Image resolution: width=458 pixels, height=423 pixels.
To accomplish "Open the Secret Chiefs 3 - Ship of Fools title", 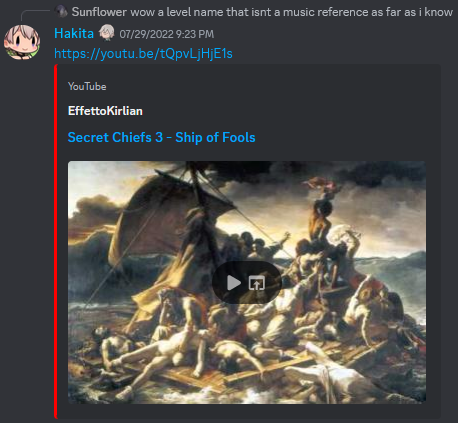I will point(162,137).
